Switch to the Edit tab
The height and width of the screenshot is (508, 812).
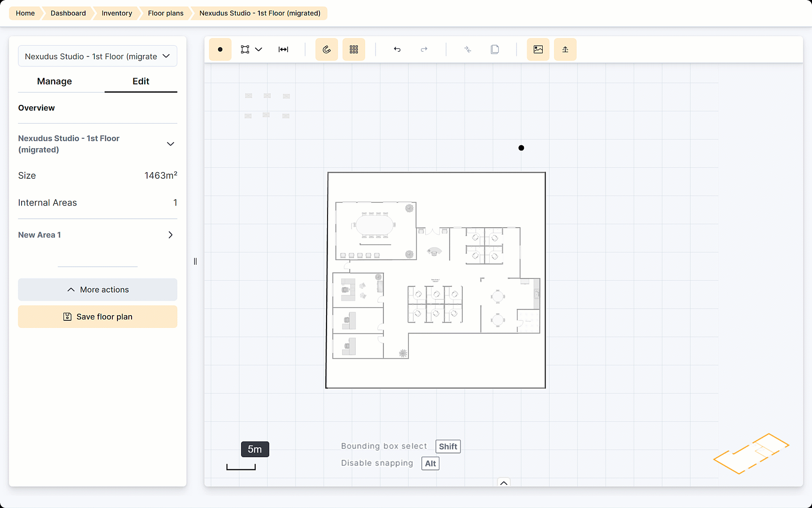coord(141,81)
